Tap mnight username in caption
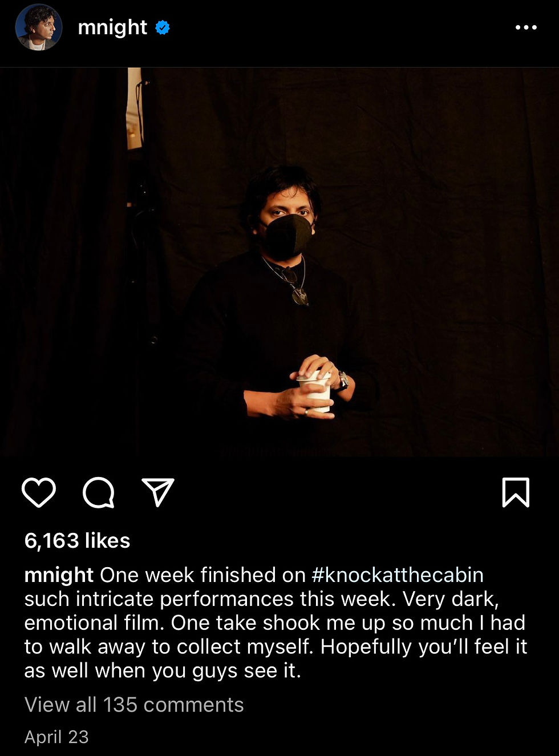Screen dimensions: 559x756 pos(59,575)
